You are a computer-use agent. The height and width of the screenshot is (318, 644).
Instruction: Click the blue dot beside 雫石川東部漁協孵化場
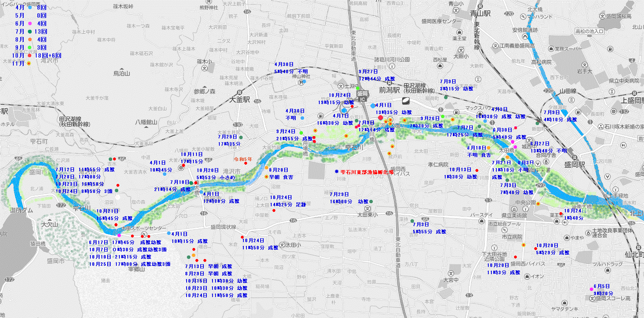coord(336,172)
